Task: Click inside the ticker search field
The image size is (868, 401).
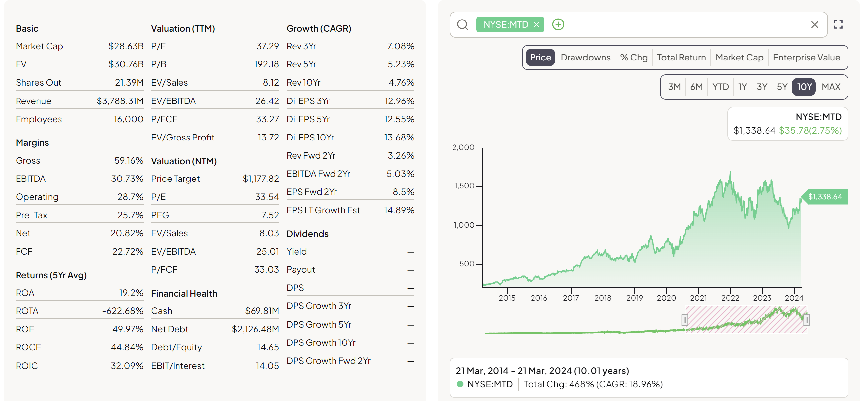Action: click(684, 24)
